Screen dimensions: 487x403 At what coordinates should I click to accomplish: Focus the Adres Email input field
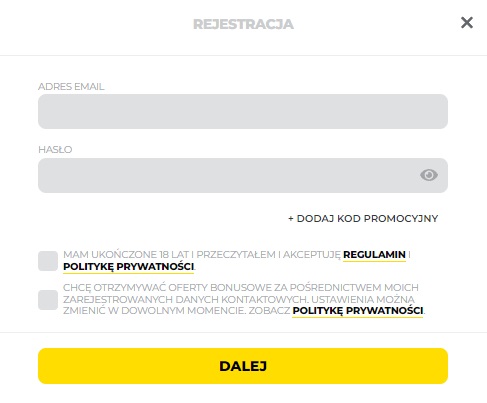pos(243,111)
